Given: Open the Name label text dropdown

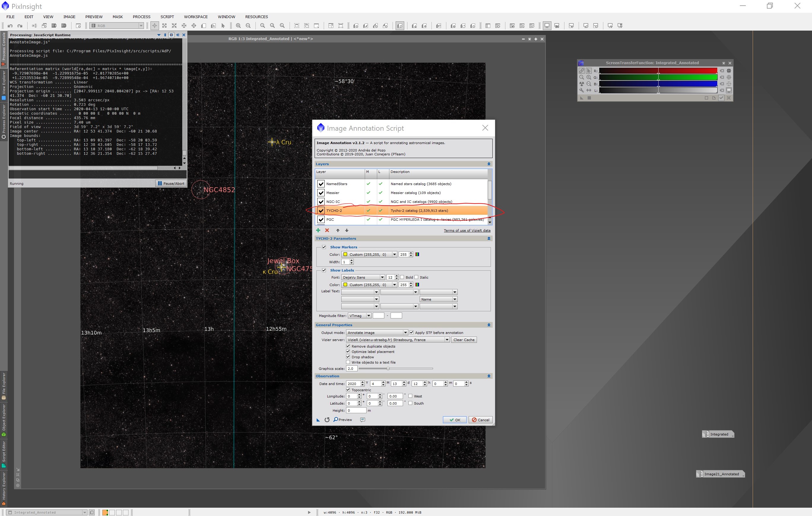Looking at the screenshot, I should (x=438, y=299).
